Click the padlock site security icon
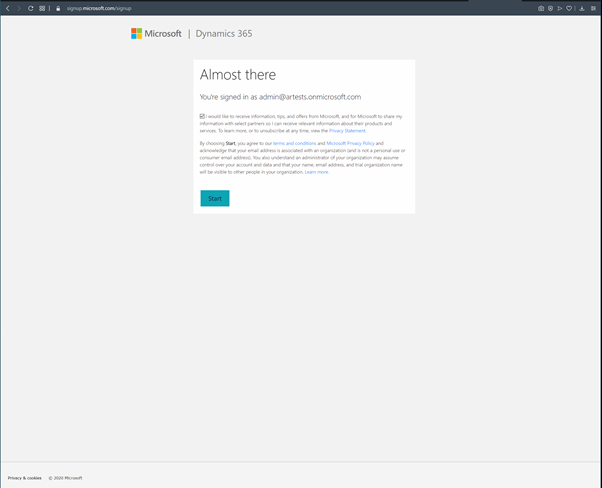This screenshot has width=602, height=488. (58, 8)
